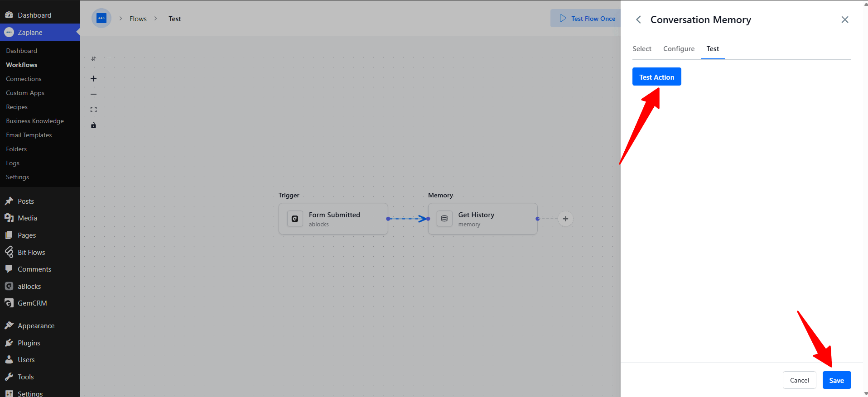Open Custom Apps submenu item
Viewport: 868px width, 397px height.
(25, 93)
